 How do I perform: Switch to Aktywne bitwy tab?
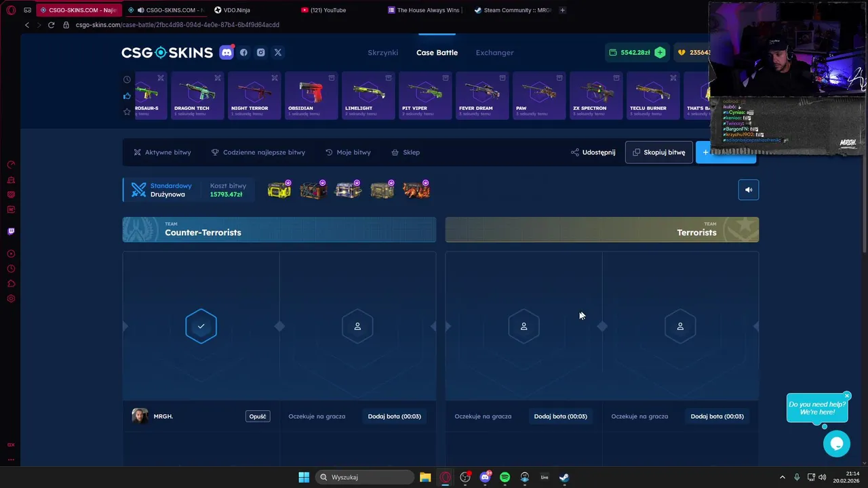pyautogui.click(x=162, y=152)
